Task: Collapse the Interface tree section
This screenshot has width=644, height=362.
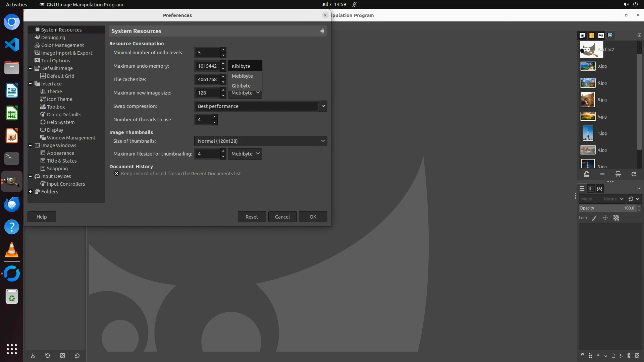Action: coord(31,84)
